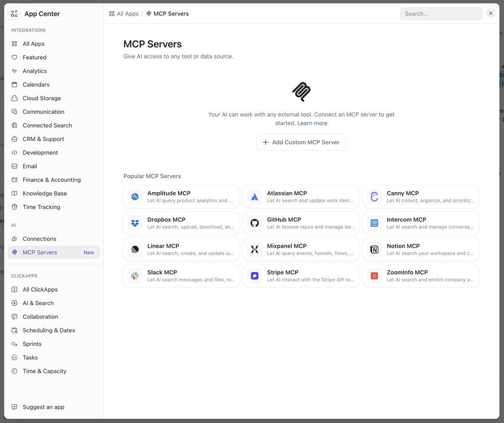The width and height of the screenshot is (504, 423).
Task: Click MCP Servers breadcrumb
Action: click(167, 14)
